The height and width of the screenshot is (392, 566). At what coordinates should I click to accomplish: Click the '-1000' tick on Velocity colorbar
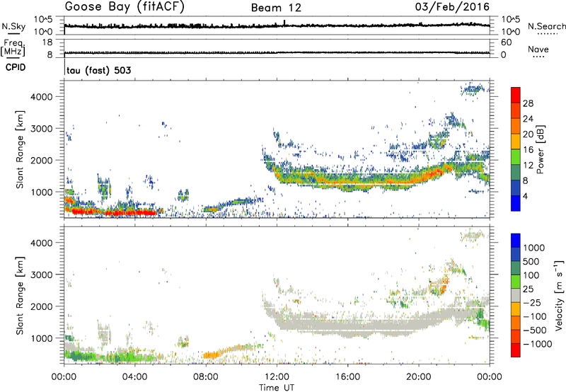(538, 344)
